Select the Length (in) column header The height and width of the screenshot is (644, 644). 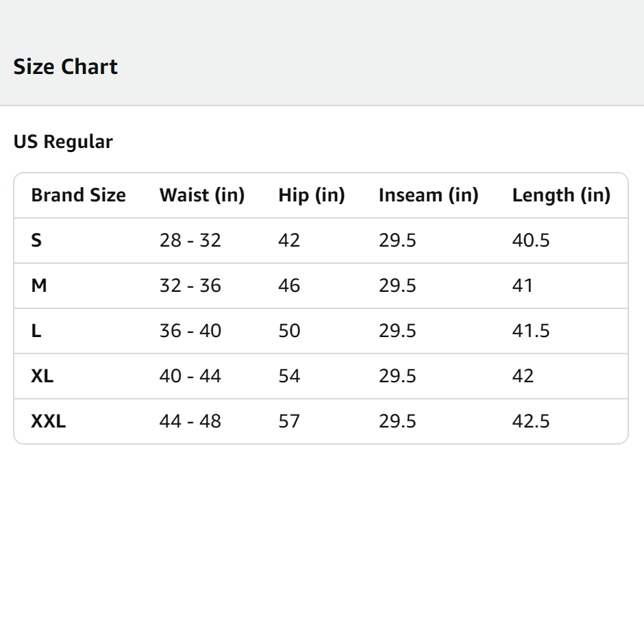click(560, 195)
